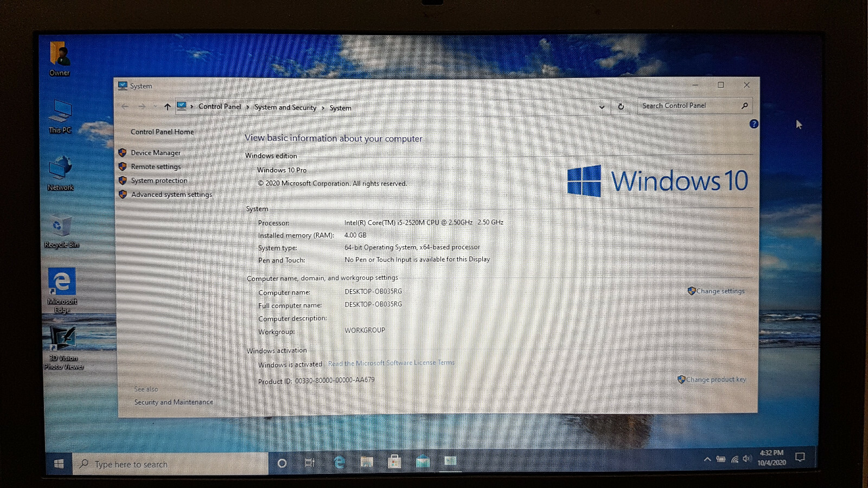Select the Network desktop icon
Screen dimensions: 868x488
click(x=60, y=173)
